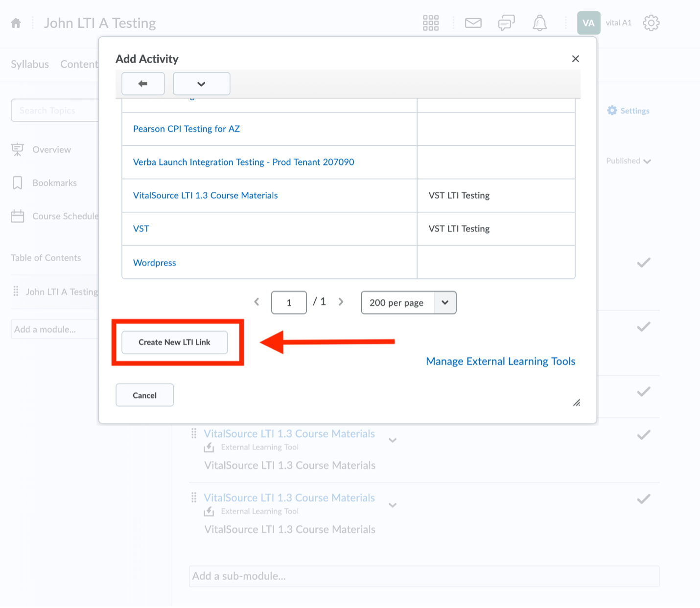Open the Content tab
The height and width of the screenshot is (608, 700).
pos(79,64)
